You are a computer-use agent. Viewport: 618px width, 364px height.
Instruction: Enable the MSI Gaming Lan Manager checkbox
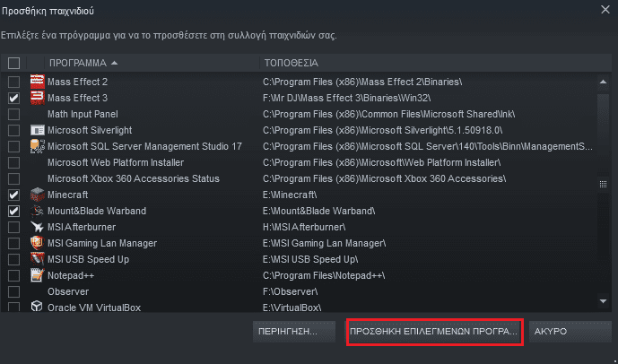pyautogui.click(x=13, y=243)
